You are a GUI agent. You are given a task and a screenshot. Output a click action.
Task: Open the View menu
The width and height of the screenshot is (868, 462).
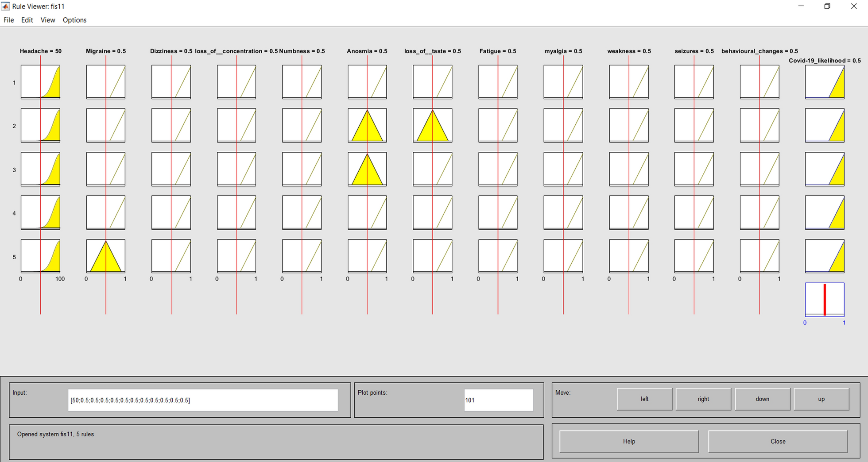pos(47,20)
